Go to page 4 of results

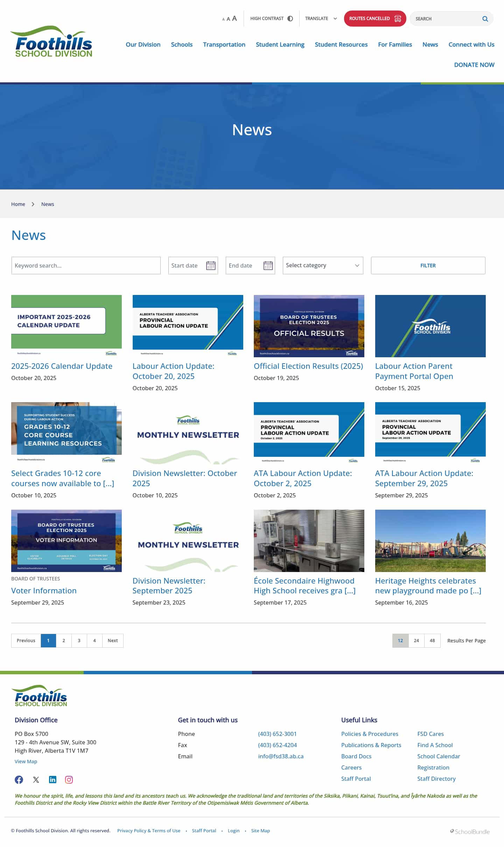94,640
